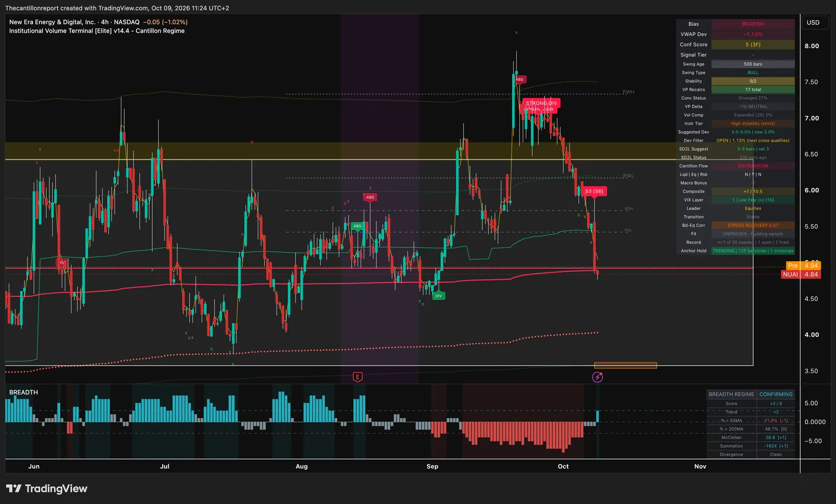The height and width of the screenshot is (504, 836).
Task: Click the 'CONFIRMING' breadth regime cell
Action: coord(776,394)
